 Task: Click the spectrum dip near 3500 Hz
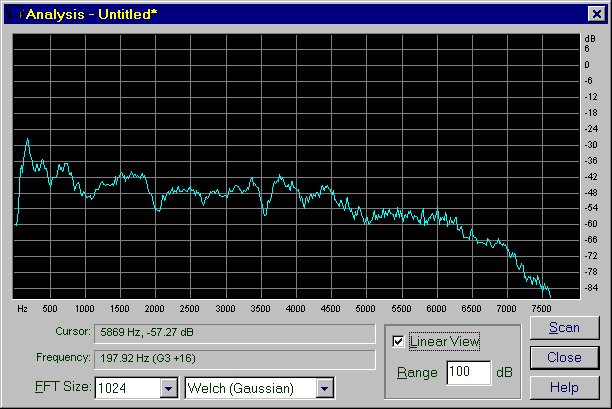click(x=265, y=213)
